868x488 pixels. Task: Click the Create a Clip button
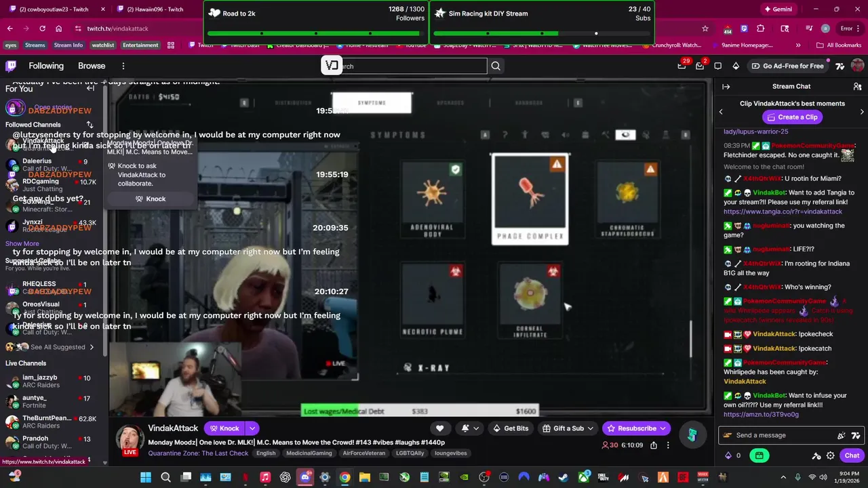[791, 117]
